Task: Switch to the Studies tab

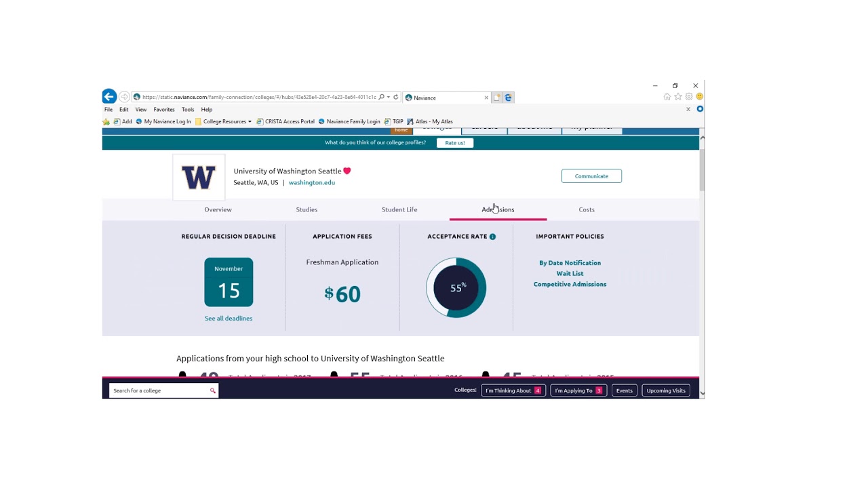Action: 307,209
